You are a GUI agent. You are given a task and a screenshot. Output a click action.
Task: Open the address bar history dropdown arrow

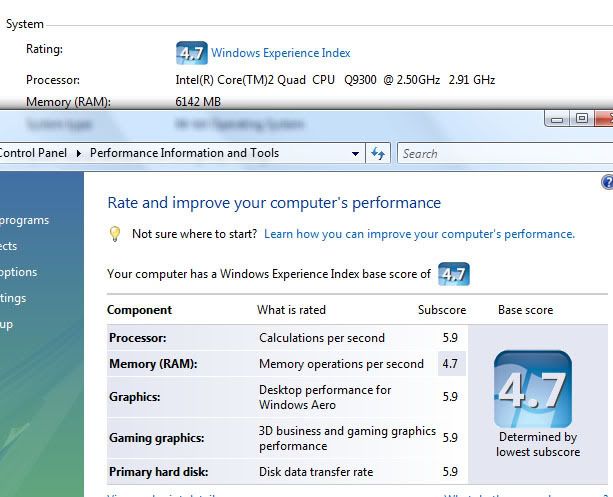355,153
